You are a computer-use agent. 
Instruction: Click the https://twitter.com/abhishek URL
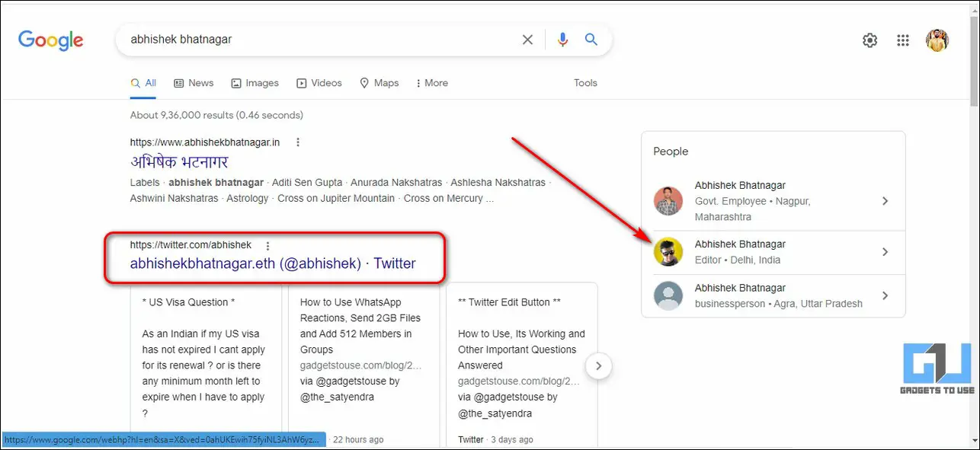(191, 245)
